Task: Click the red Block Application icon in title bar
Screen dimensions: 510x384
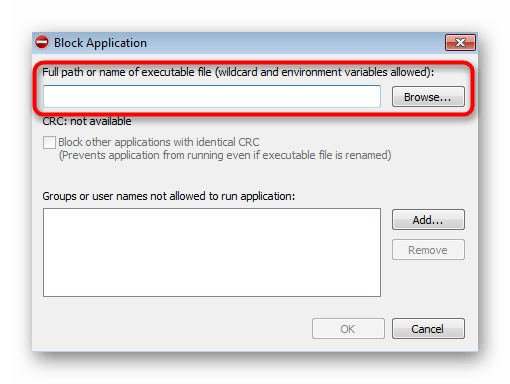Action: (x=42, y=42)
